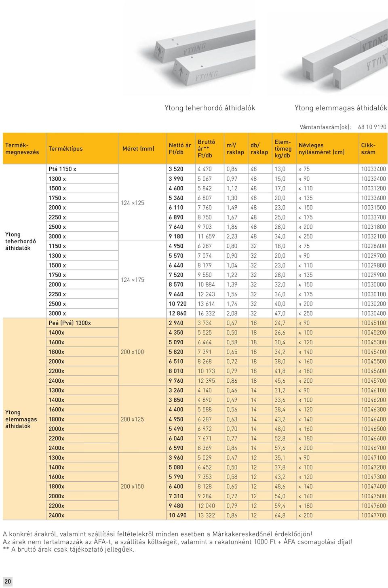
Task: Click article number '10047100'
Action: [x=373, y=457]
